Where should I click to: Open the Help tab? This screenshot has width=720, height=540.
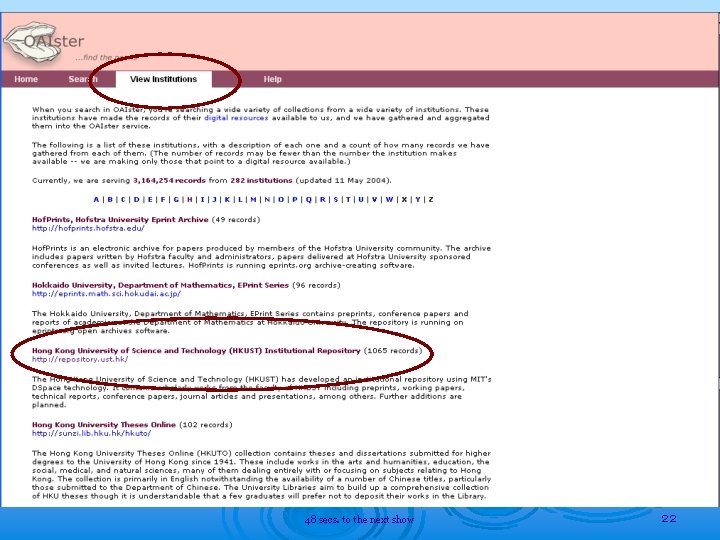(272, 79)
